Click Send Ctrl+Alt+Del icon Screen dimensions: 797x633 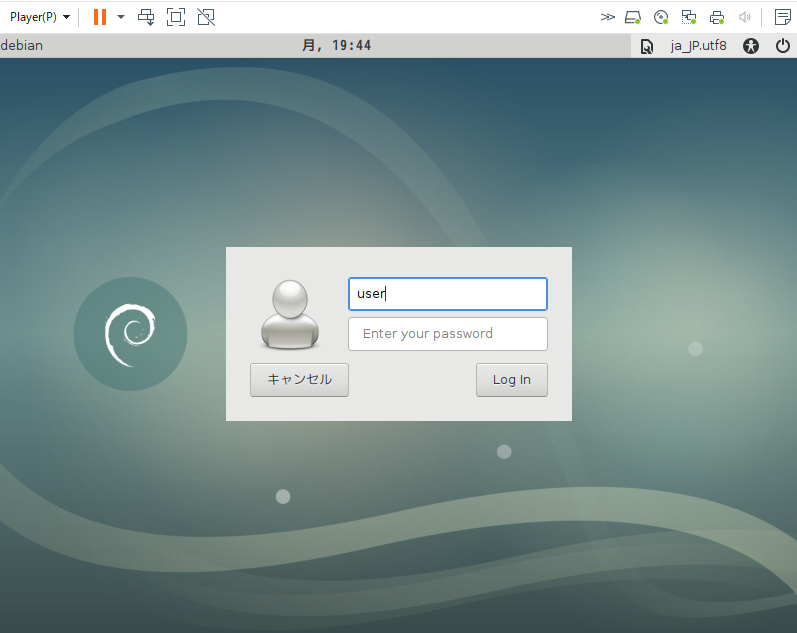pos(146,17)
